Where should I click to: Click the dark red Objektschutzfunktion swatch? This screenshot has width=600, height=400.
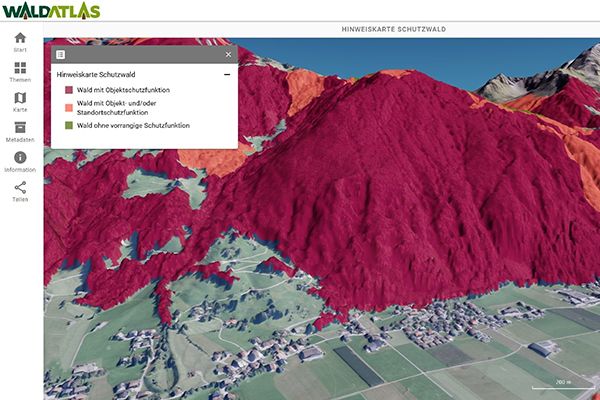(69, 89)
